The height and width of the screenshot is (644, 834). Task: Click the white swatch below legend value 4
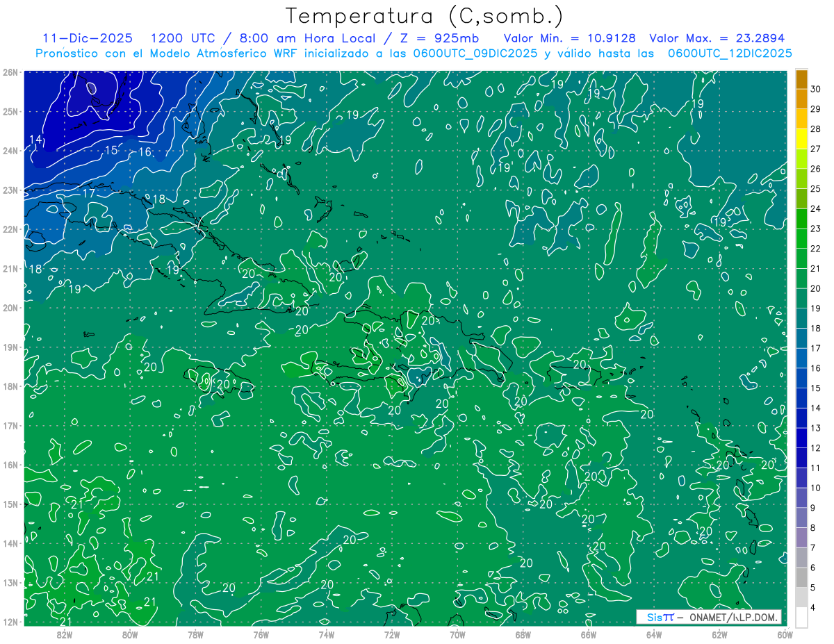tap(801, 617)
